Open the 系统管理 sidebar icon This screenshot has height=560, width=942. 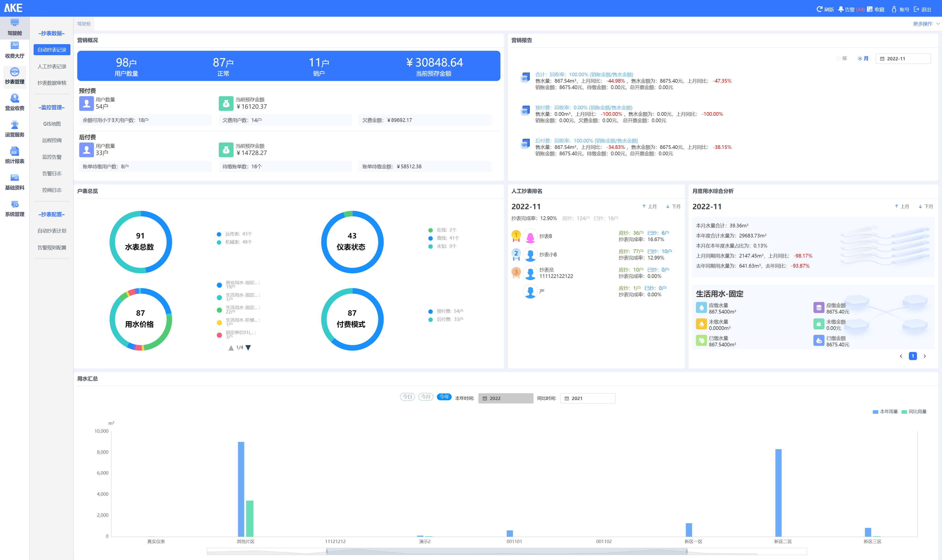(14, 204)
